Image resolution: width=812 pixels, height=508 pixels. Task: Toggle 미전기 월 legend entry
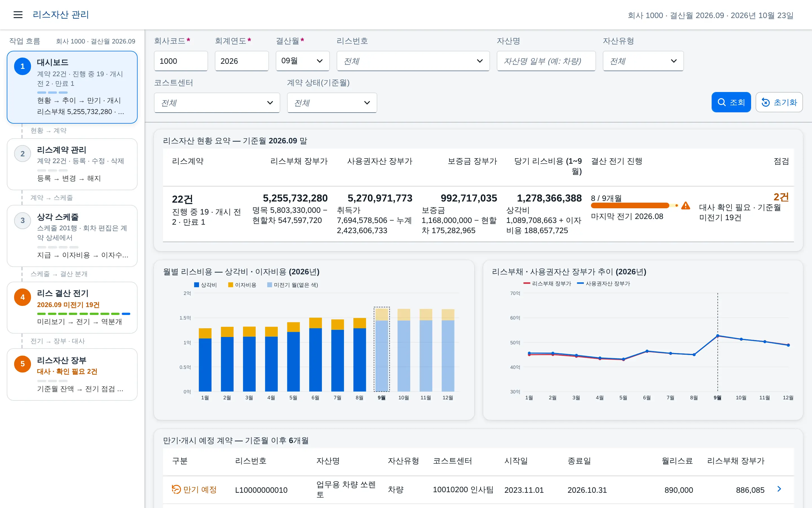pos(293,285)
